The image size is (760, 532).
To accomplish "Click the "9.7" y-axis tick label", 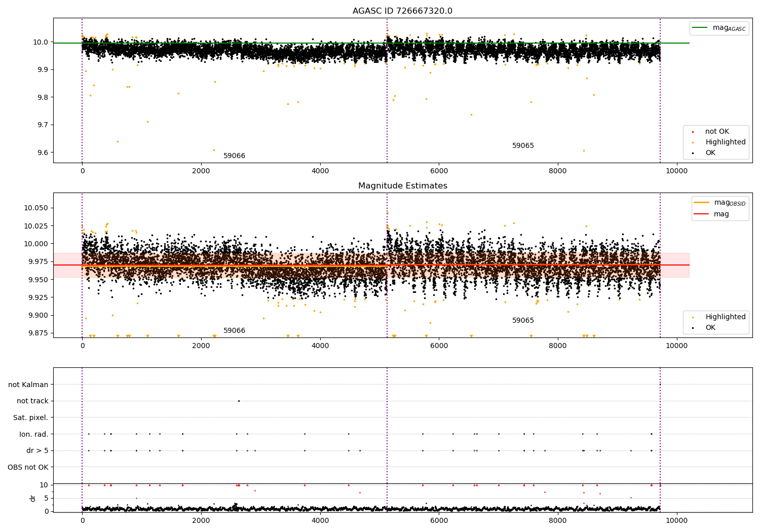I will 43,125.
